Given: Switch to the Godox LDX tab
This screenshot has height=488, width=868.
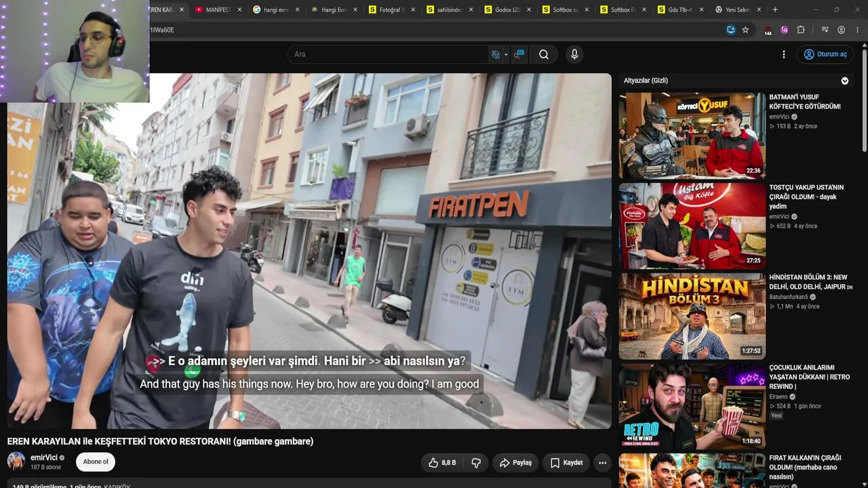Looking at the screenshot, I should pyautogui.click(x=507, y=10).
